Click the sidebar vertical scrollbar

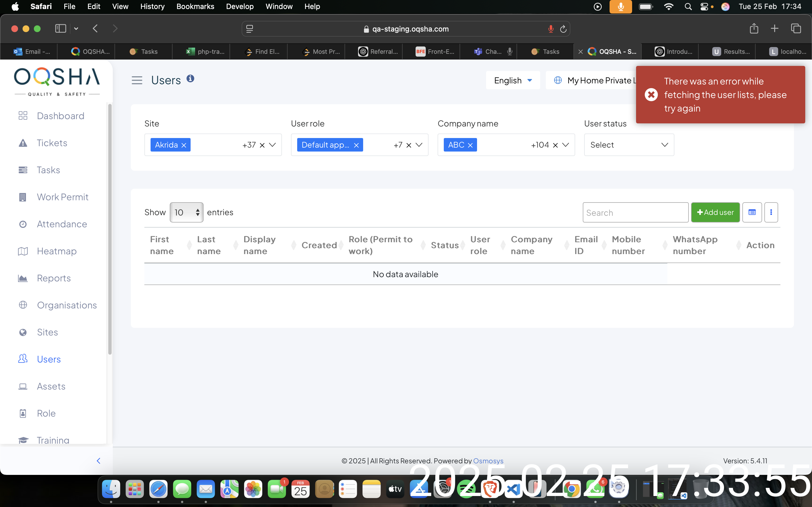pos(110,229)
